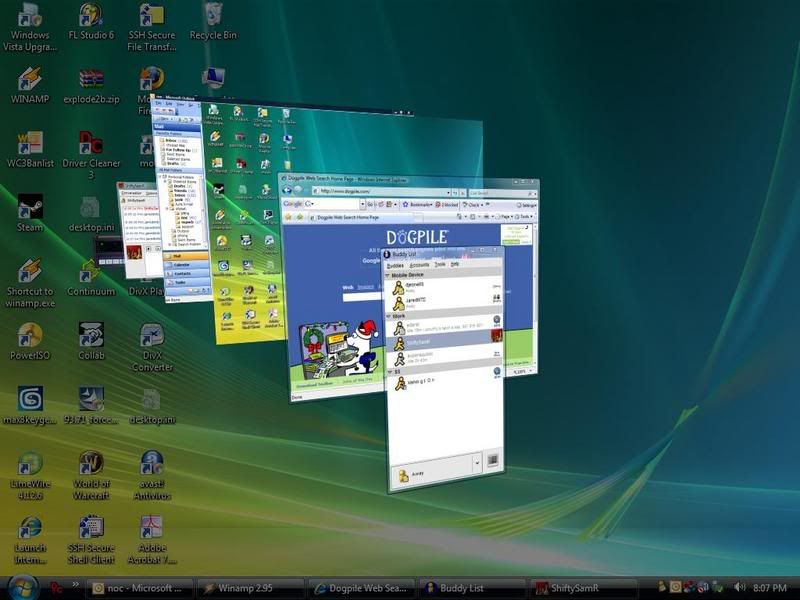Select the Shortcut to winamp.exe icon
This screenshot has width=800, height=600.
coord(30,284)
